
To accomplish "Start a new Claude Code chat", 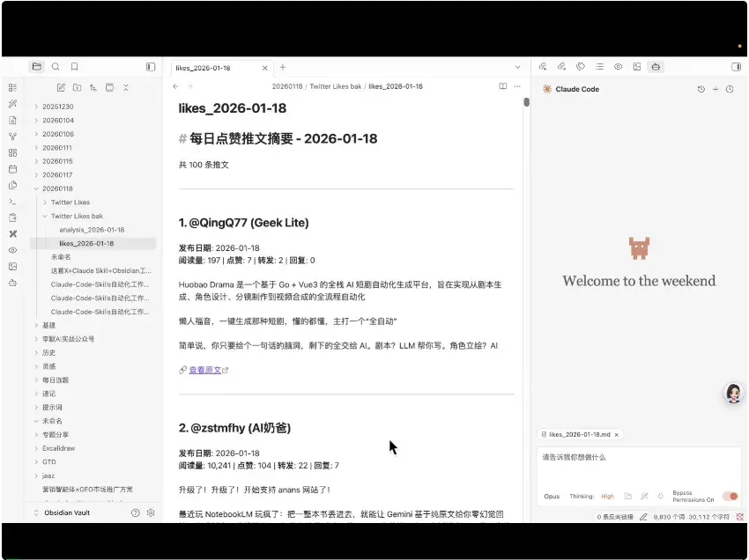I will point(716,89).
